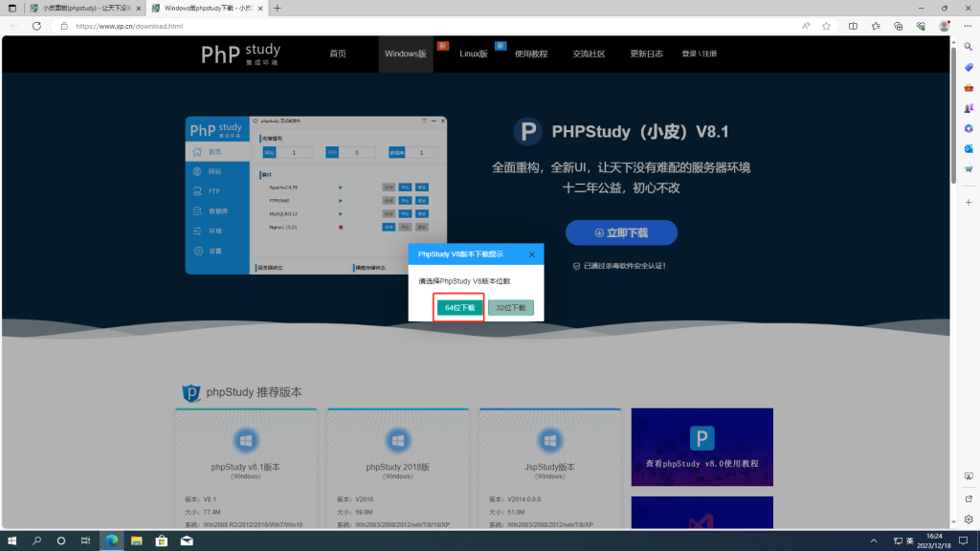980x551 pixels.
Task: Click the phpStudy 2018版 Windows card icon
Action: click(397, 440)
